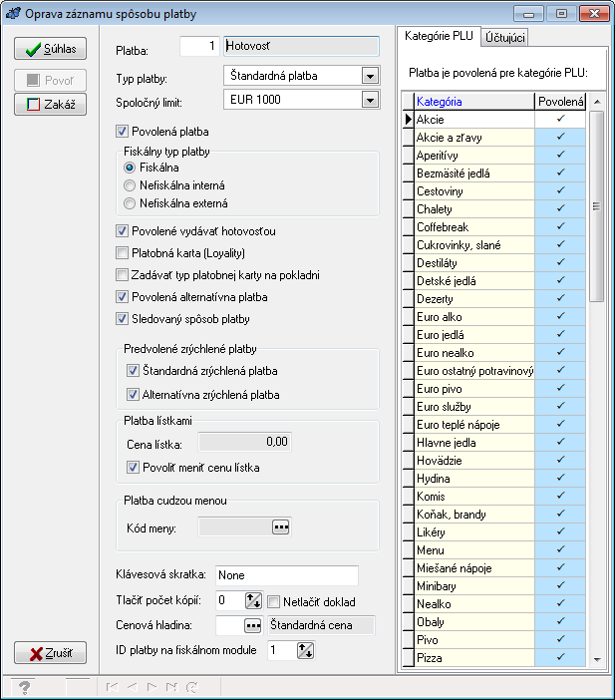Toggle Povolená platba checkbox
615x700 pixels.
(123, 131)
